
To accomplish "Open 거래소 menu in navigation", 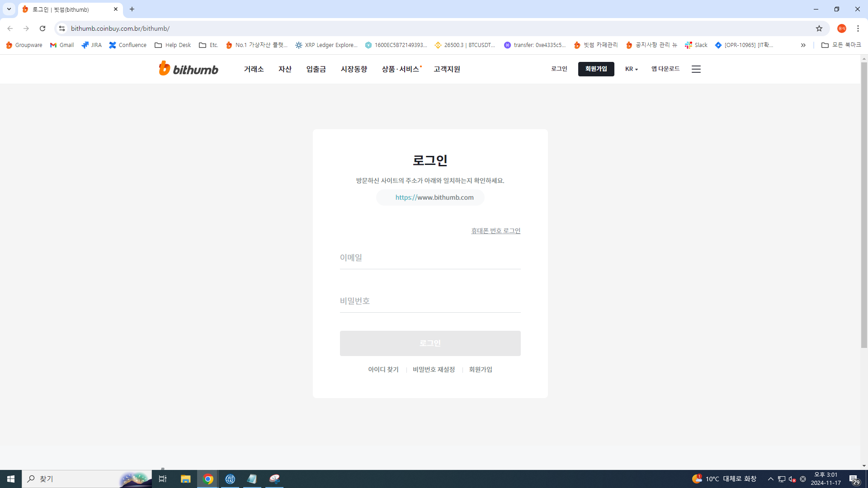I will (254, 69).
